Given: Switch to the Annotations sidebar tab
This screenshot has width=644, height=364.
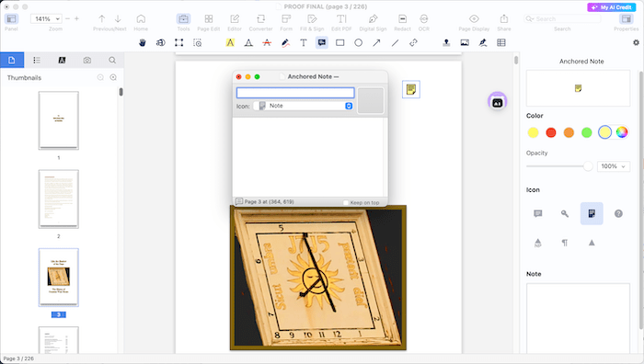Looking at the screenshot, I should pyautogui.click(x=62, y=61).
